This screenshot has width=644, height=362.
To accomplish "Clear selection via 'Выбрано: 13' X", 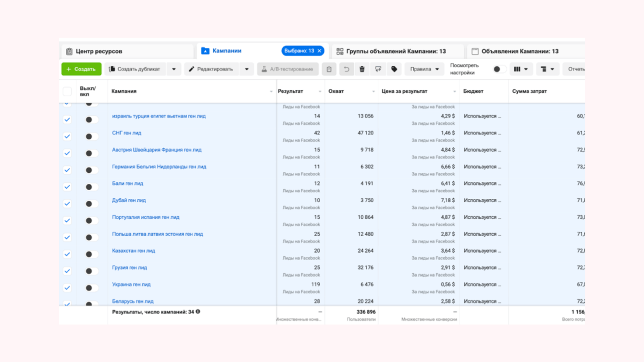I will point(320,51).
